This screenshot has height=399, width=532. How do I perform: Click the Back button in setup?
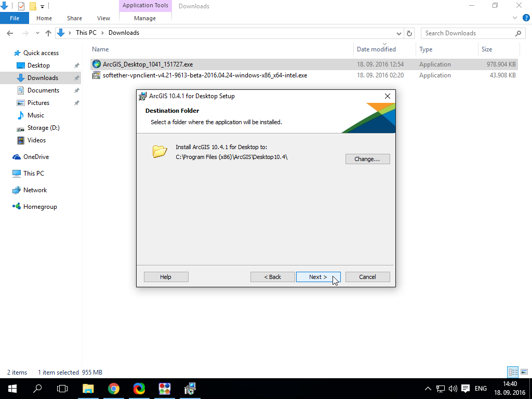(x=272, y=277)
